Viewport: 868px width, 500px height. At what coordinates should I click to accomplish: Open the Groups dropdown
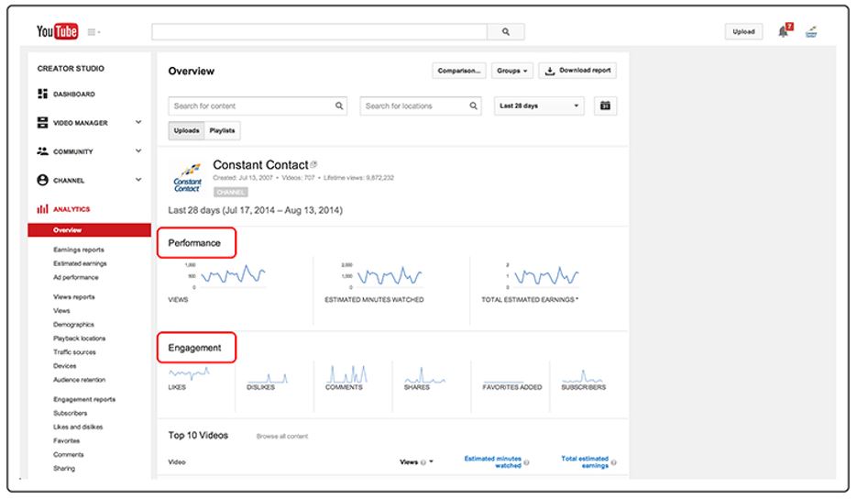pos(511,71)
